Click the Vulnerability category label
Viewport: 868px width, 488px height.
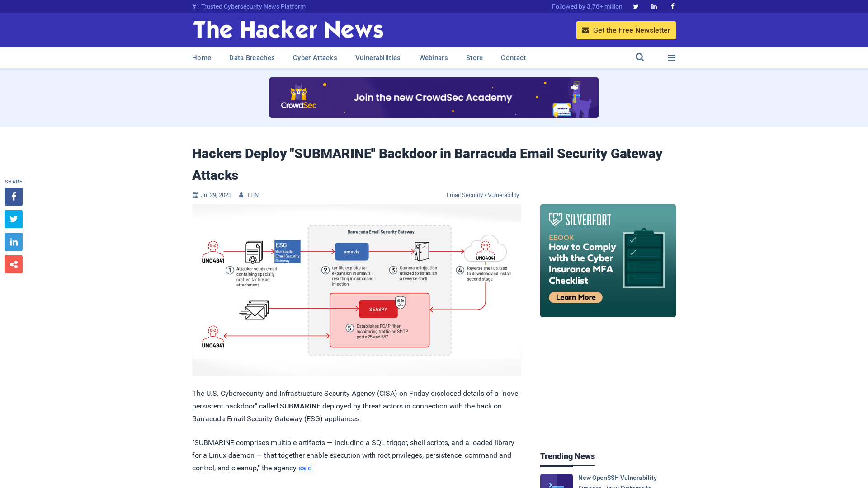click(503, 195)
